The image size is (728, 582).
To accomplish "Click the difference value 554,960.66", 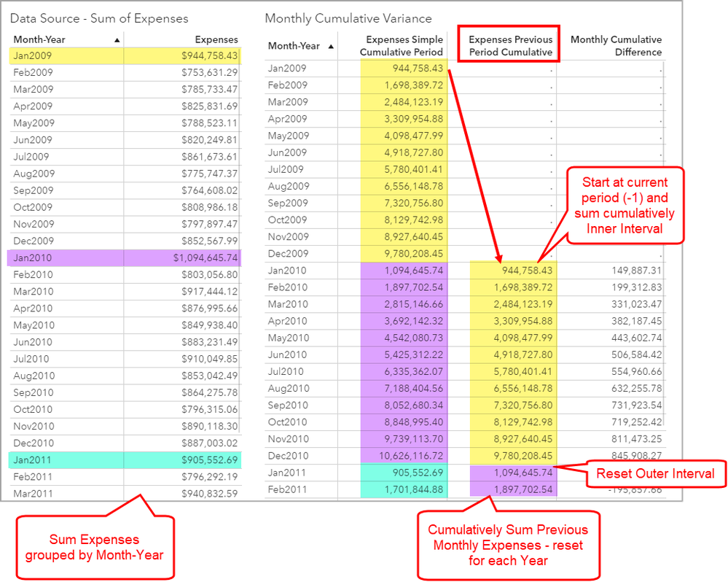I will pyautogui.click(x=636, y=371).
